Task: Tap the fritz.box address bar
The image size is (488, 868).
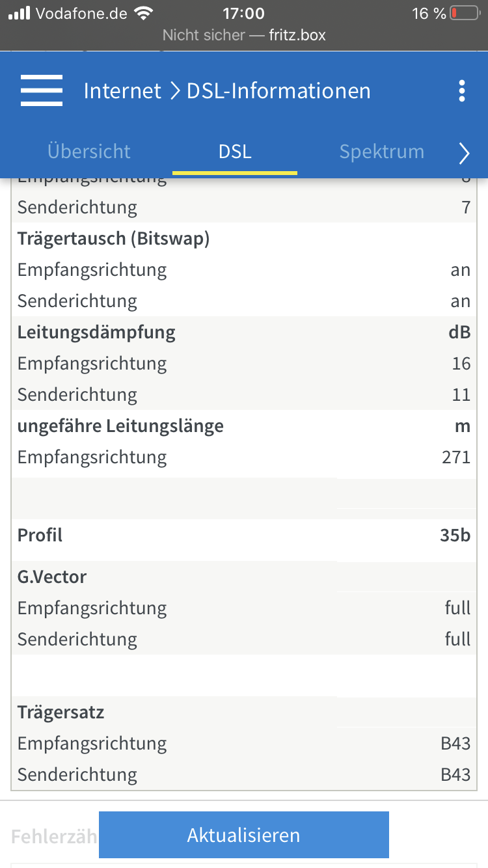Action: (244, 35)
